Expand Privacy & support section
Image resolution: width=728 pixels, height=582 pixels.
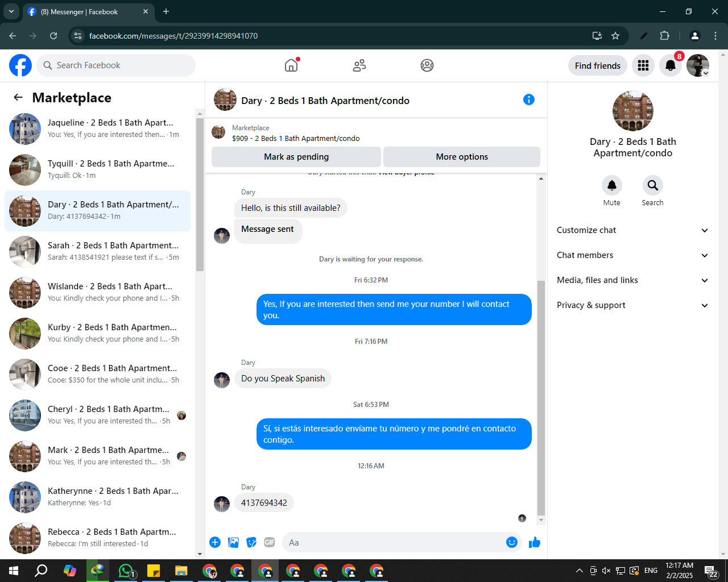632,305
